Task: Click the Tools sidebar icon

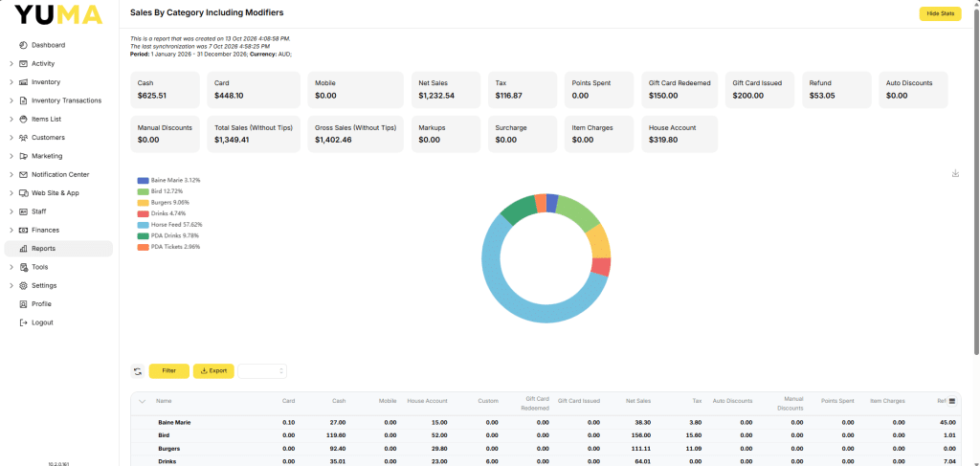Action: pos(23,267)
